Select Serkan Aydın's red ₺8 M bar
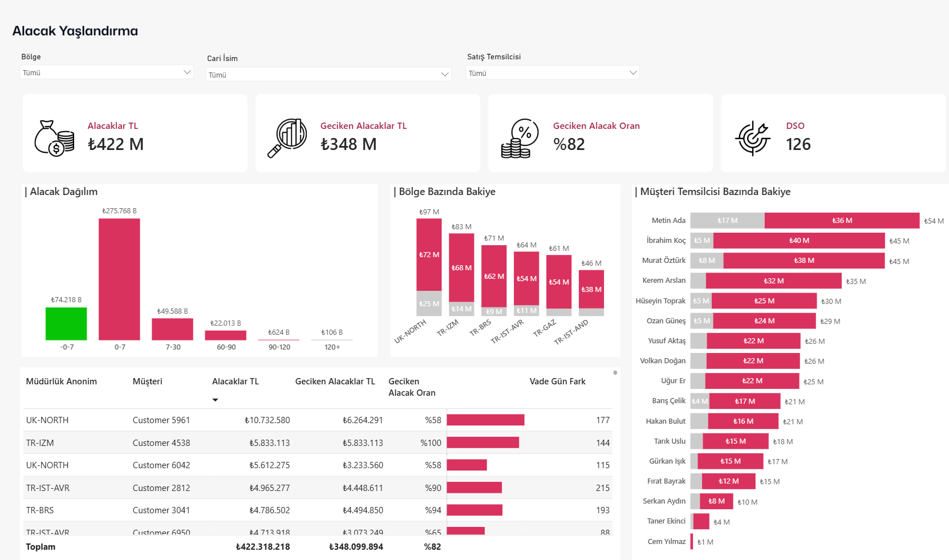The height and width of the screenshot is (560, 949). point(716,501)
